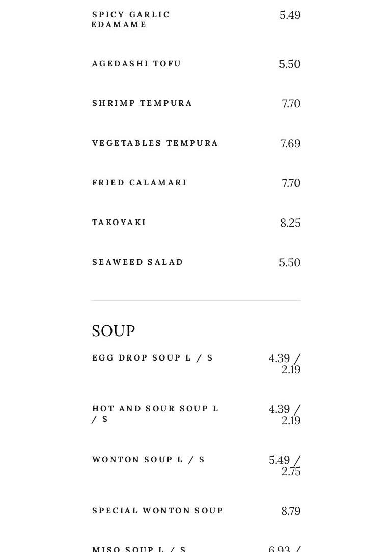Click the SOUP section heading

[x=113, y=331]
